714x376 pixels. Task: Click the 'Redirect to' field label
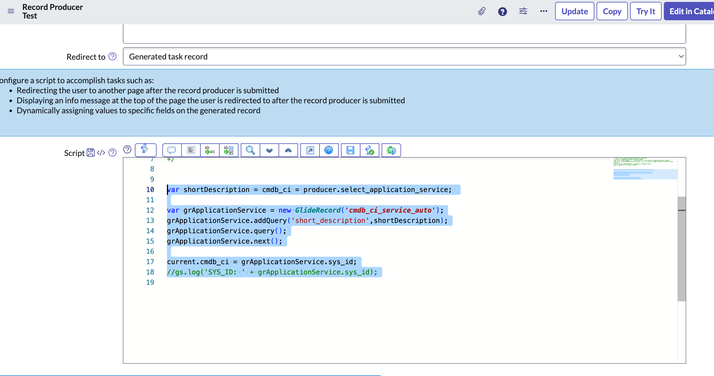point(86,57)
